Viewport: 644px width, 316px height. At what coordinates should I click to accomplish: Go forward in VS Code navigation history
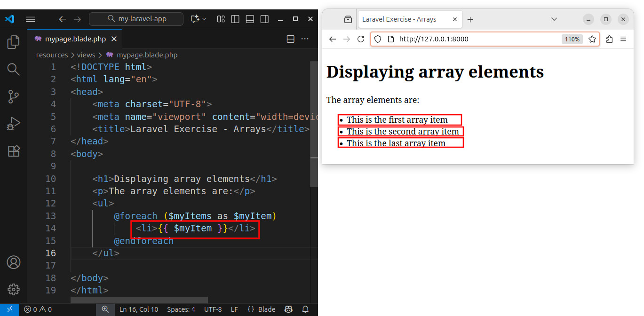(78, 19)
